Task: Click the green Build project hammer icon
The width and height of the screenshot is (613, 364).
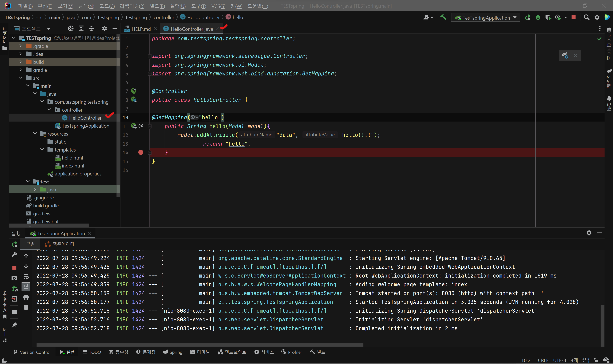Action: [443, 17]
